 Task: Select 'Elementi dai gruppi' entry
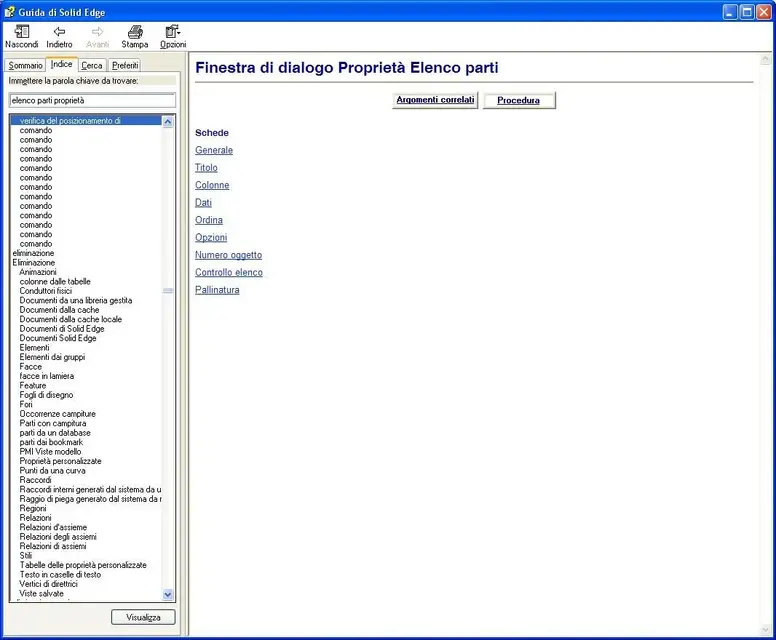pos(52,357)
